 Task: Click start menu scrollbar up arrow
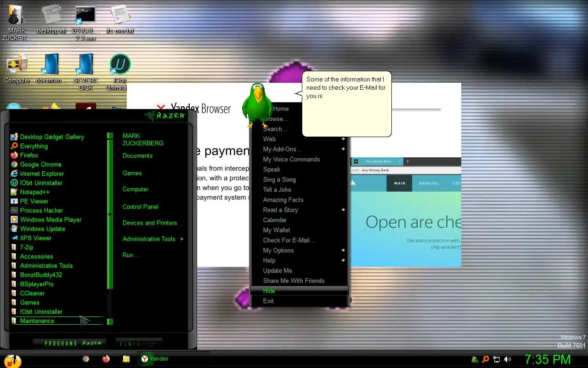tap(110, 136)
